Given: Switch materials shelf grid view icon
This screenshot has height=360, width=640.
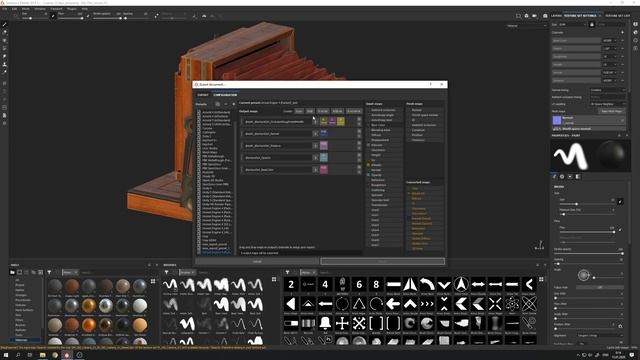Looking at the screenshot, I should pyautogui.click(x=153, y=281).
